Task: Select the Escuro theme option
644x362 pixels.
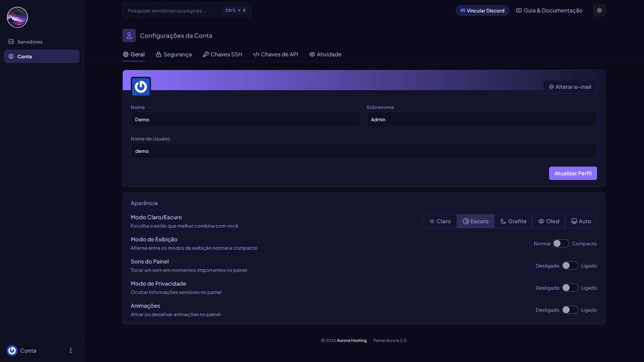Action: [475, 221]
